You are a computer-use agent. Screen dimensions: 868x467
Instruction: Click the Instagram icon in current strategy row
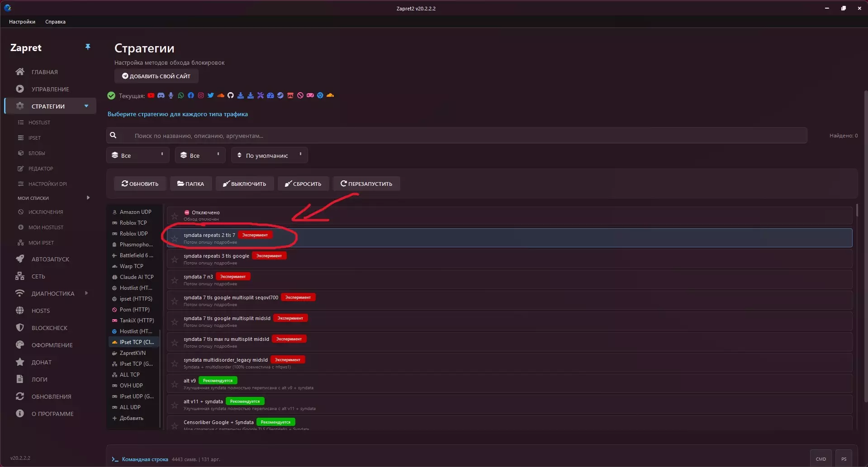[201, 95]
